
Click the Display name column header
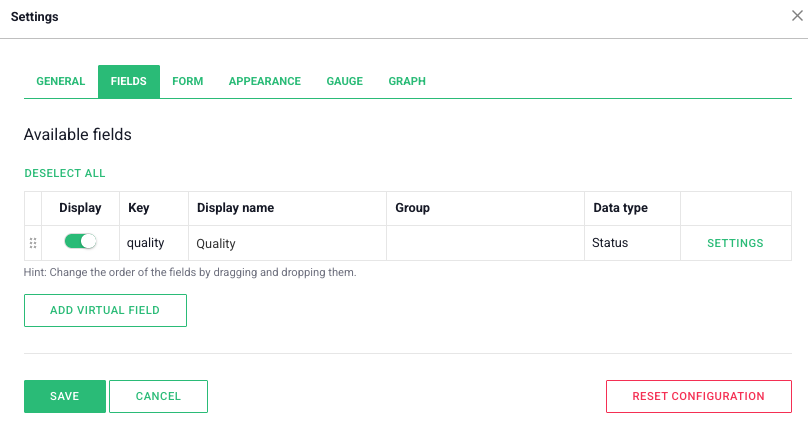(236, 208)
